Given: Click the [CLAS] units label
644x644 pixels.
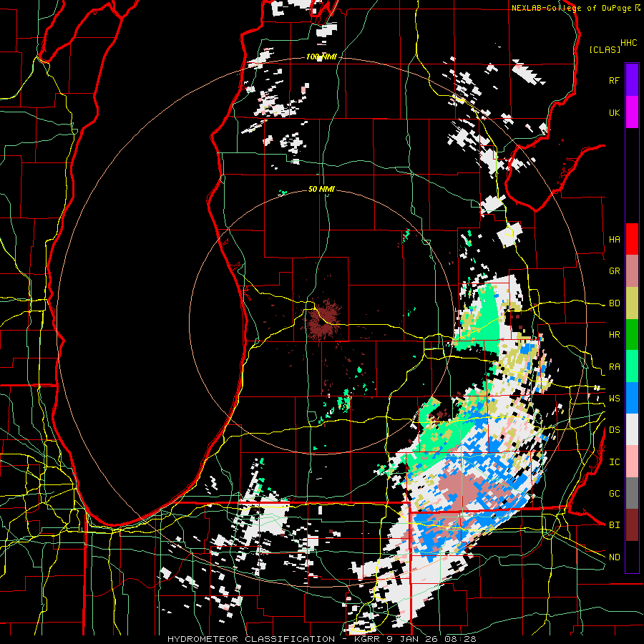Looking at the screenshot, I should [605, 49].
